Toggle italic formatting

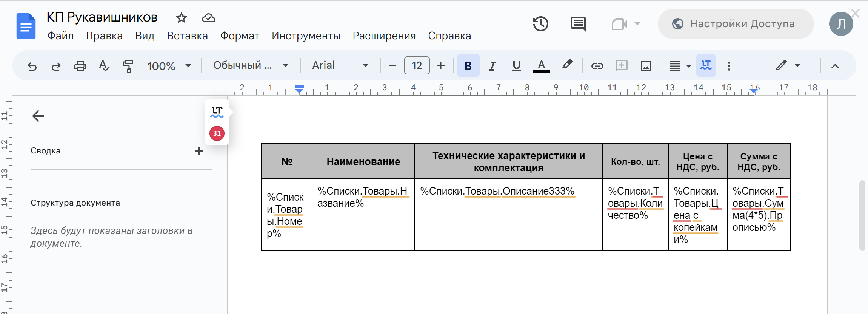point(492,66)
